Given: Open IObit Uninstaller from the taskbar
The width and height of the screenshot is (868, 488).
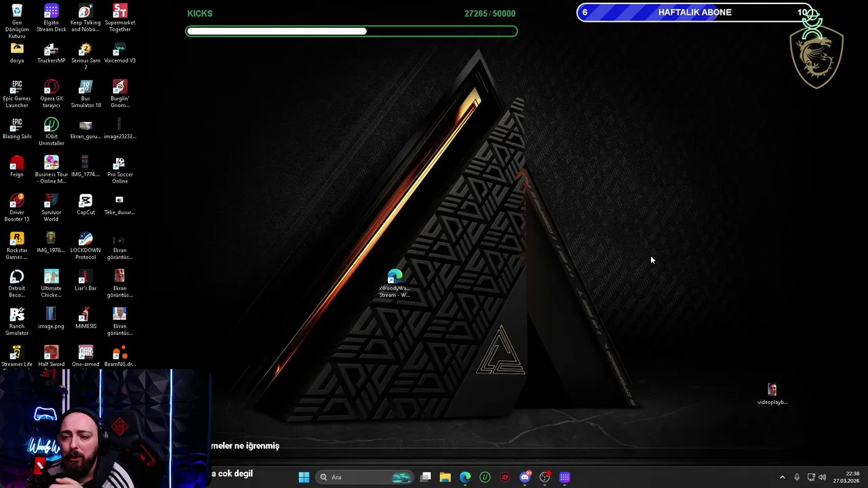Looking at the screenshot, I should click(485, 477).
